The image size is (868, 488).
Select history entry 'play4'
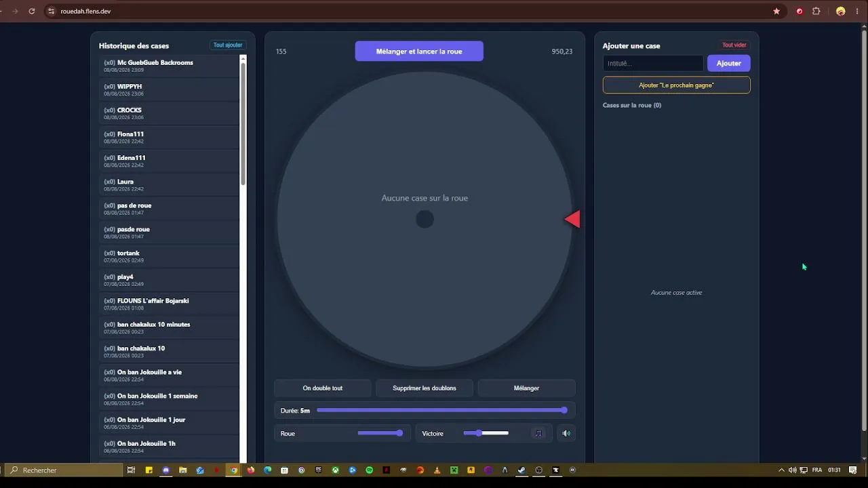(x=169, y=280)
